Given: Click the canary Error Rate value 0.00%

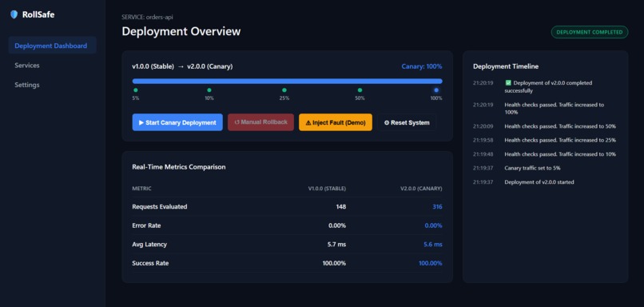Looking at the screenshot, I should (433, 225).
